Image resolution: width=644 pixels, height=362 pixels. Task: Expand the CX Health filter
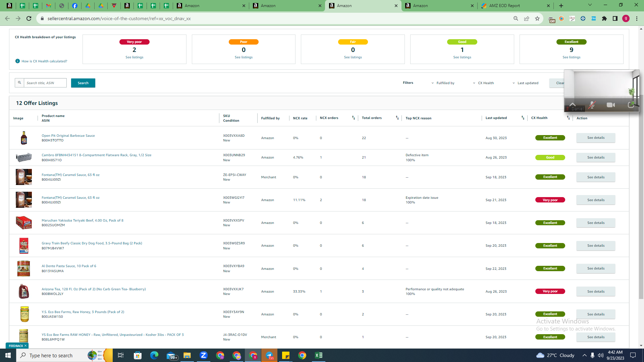coord(483,83)
